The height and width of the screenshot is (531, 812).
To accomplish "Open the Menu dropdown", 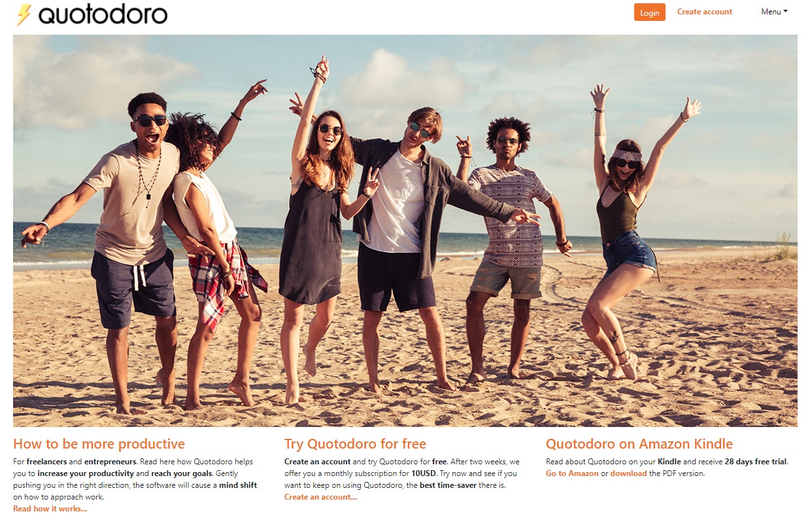I will pyautogui.click(x=774, y=12).
